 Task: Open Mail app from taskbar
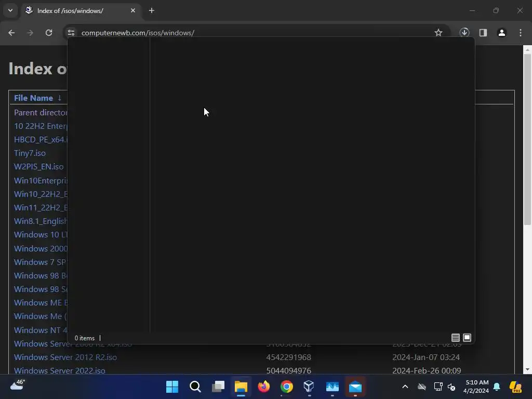click(x=355, y=387)
